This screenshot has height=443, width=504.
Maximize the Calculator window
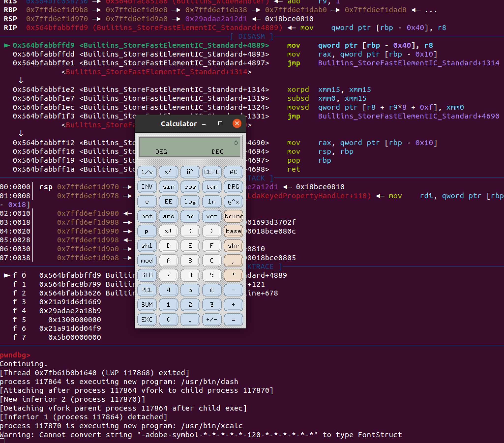220,123
